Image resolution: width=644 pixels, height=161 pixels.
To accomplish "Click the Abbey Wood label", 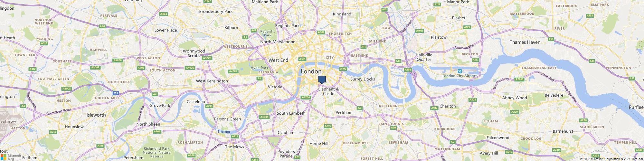I will (x=515, y=98).
